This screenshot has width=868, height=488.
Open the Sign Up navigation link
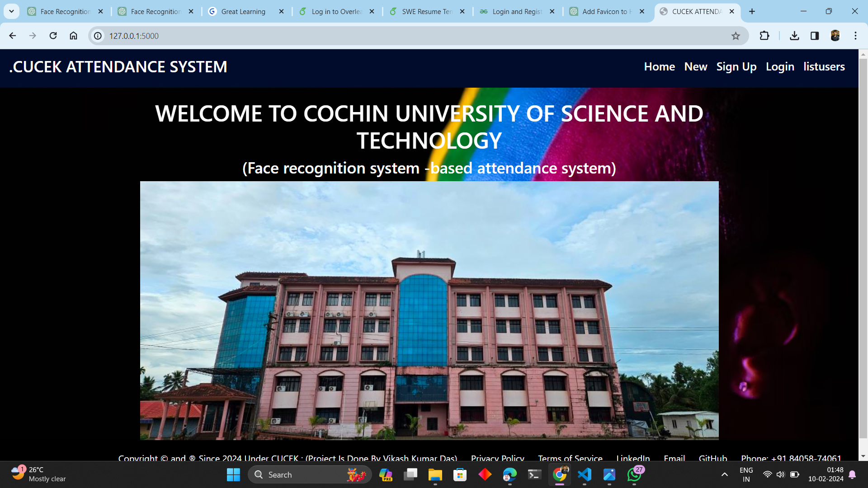point(736,66)
